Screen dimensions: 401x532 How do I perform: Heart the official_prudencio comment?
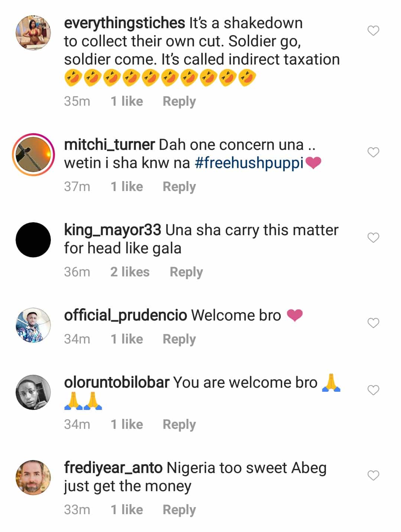[373, 323]
